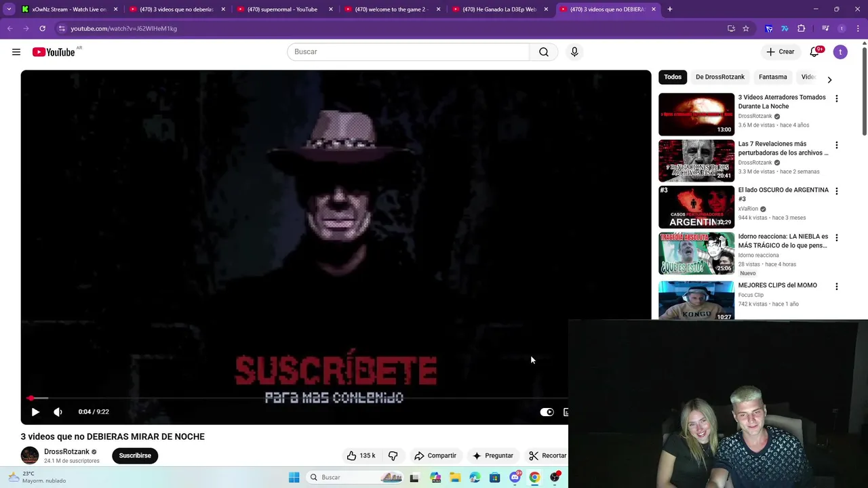Switch to He Ganado La D3Ep Web tab
868x488 pixels.
tap(498, 9)
